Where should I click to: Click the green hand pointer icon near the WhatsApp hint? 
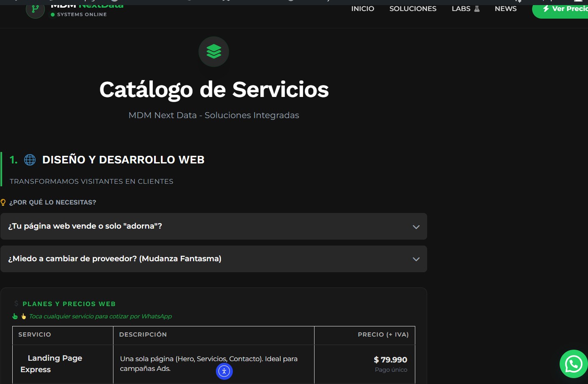[15, 316]
